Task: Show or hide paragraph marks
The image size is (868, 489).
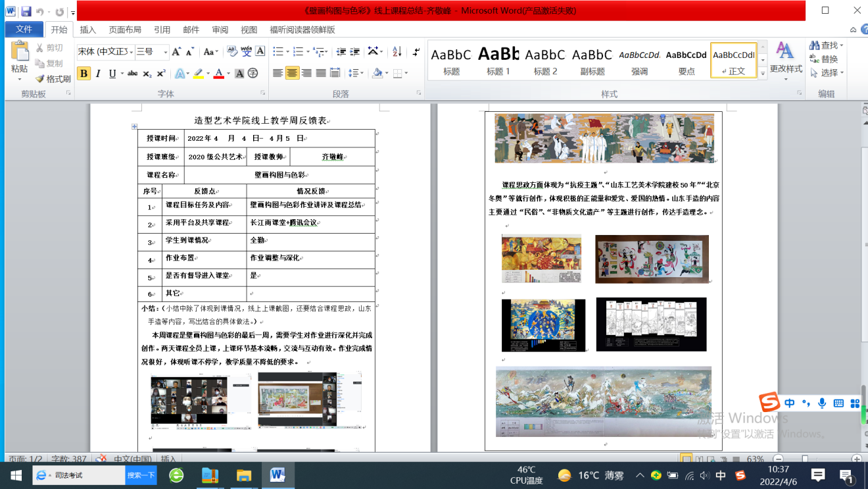Action: pyautogui.click(x=416, y=52)
